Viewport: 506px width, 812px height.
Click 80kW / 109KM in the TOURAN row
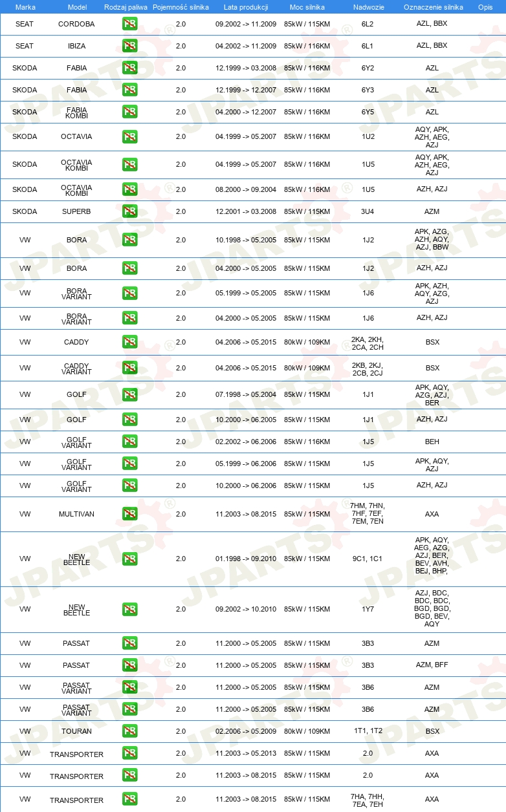(307, 731)
